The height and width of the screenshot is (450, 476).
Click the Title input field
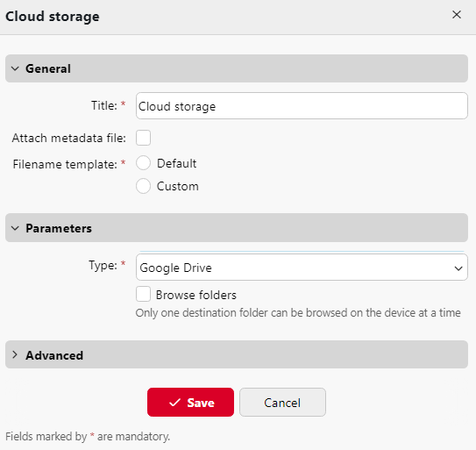point(302,106)
